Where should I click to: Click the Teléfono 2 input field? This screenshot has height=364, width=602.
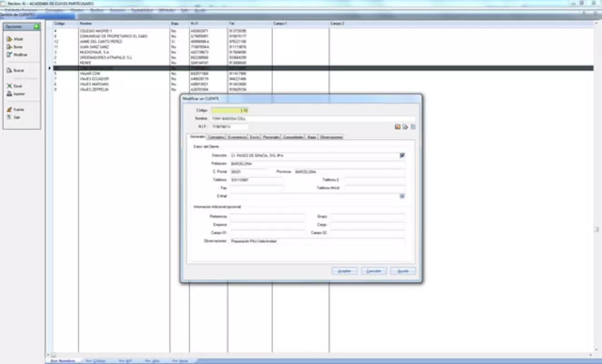coord(374,180)
